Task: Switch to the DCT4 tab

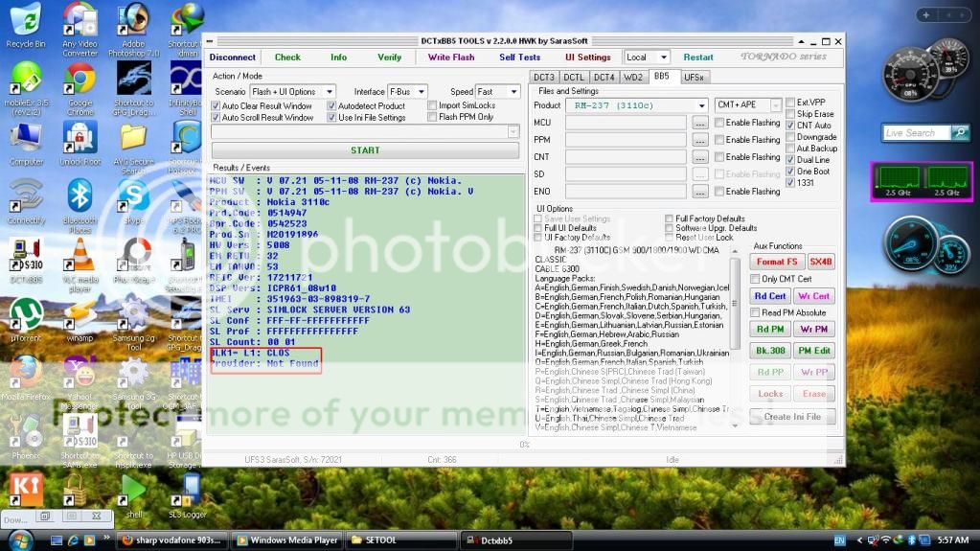Action: pos(604,77)
